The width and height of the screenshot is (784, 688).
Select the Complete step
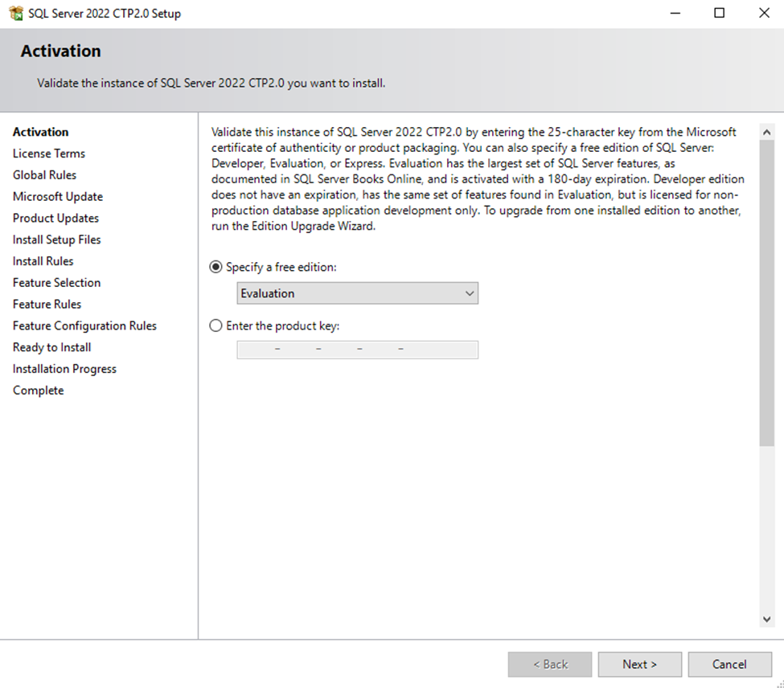tap(39, 391)
